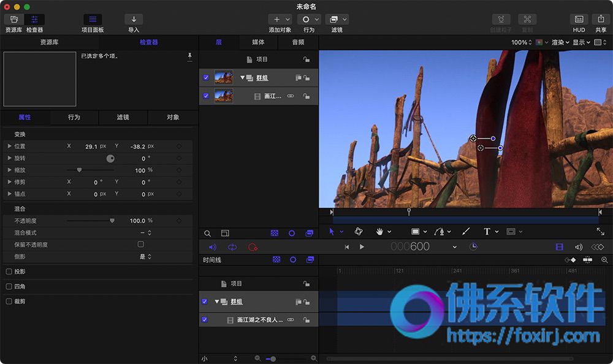Open the 行为 inspector tab
The height and width of the screenshot is (364, 613).
(x=74, y=117)
